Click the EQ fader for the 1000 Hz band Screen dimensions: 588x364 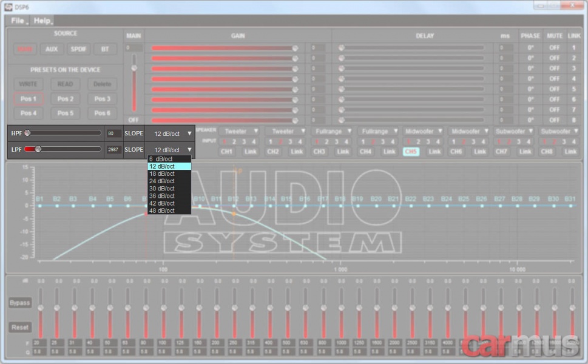pyautogui.click(x=341, y=312)
